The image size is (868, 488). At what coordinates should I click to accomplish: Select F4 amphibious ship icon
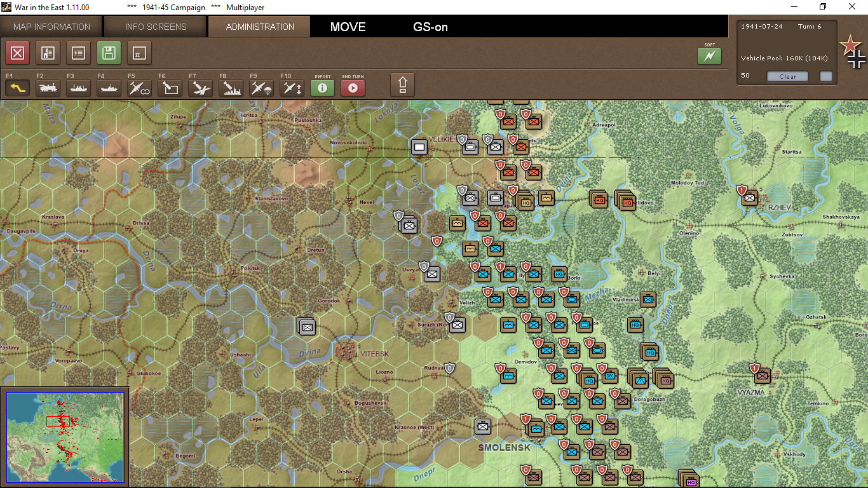tap(109, 88)
